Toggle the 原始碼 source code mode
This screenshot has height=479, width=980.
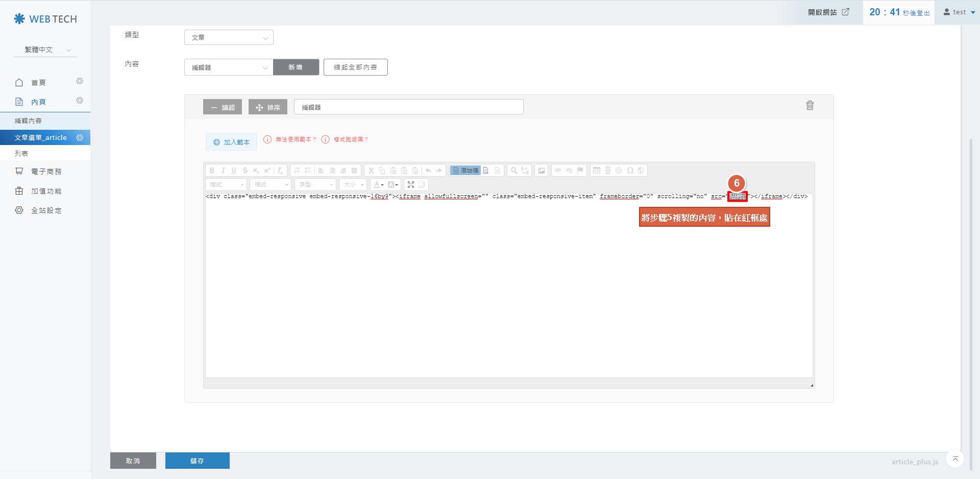[465, 171]
